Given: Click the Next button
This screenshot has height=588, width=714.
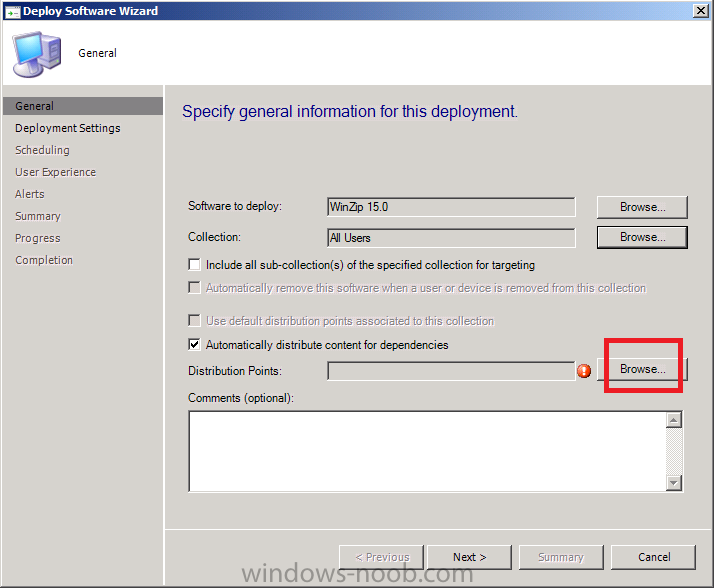Looking at the screenshot, I should click(469, 557).
